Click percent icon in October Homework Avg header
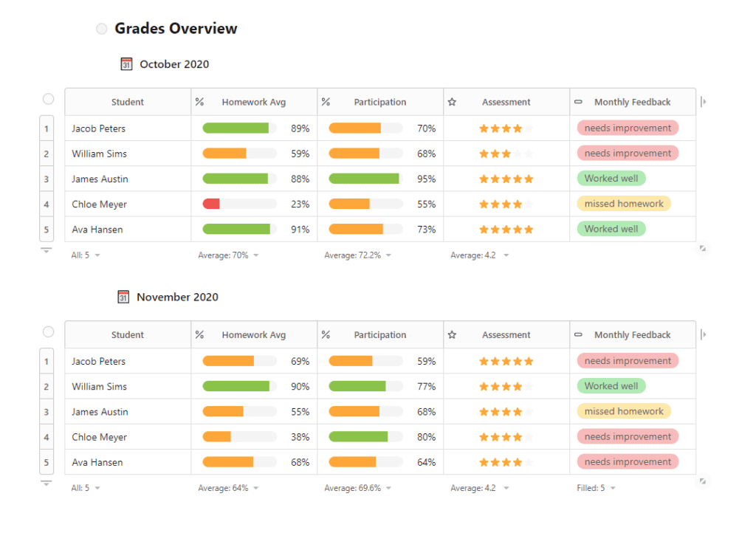 [x=199, y=102]
